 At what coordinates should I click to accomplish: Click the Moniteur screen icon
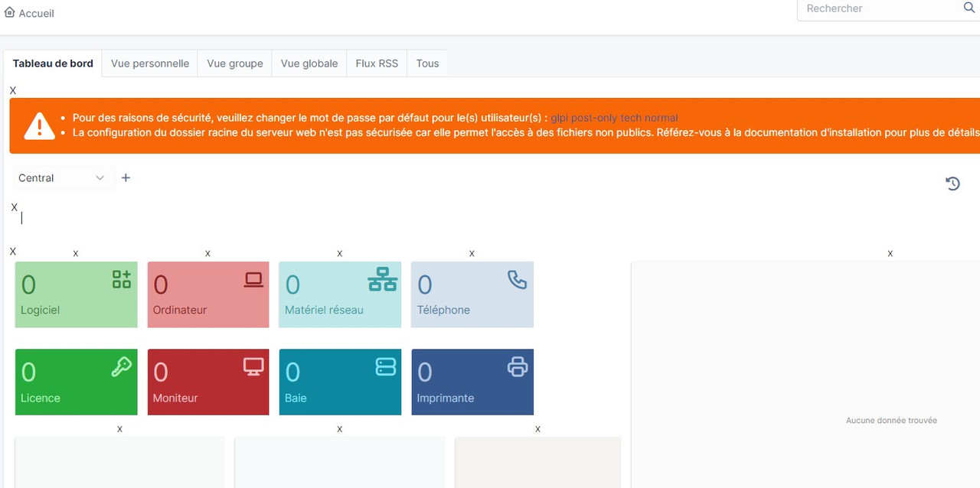point(253,367)
